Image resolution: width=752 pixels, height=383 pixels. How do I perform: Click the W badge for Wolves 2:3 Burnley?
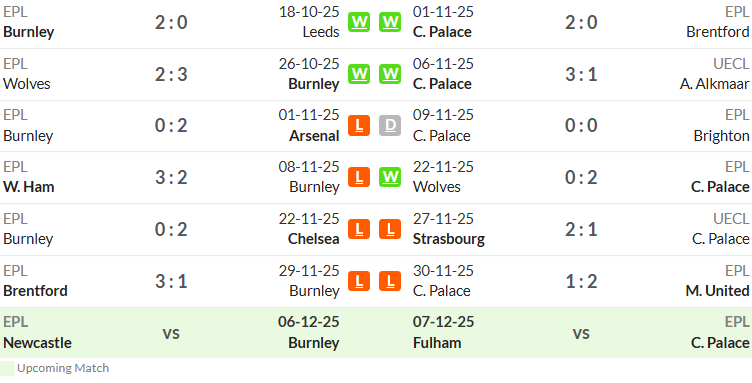pos(359,74)
